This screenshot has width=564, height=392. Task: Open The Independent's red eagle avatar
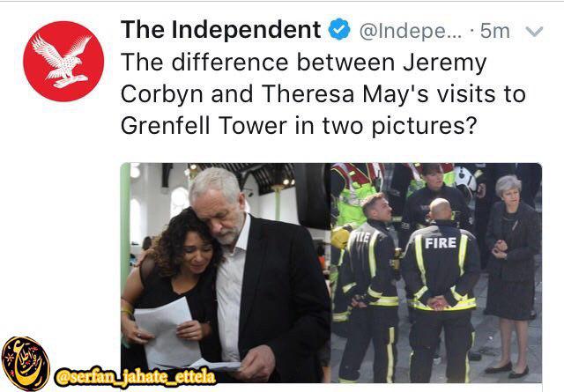63,61
